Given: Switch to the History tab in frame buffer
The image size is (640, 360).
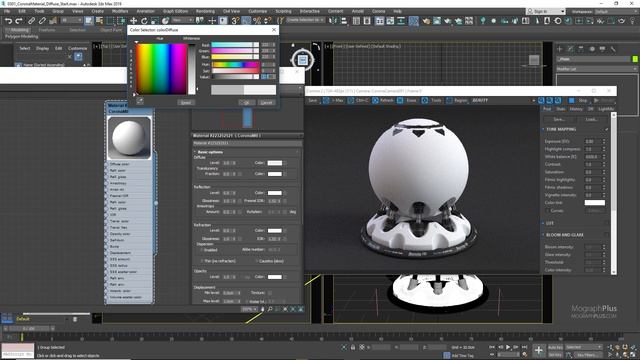Looking at the screenshot, I should coord(576,109).
